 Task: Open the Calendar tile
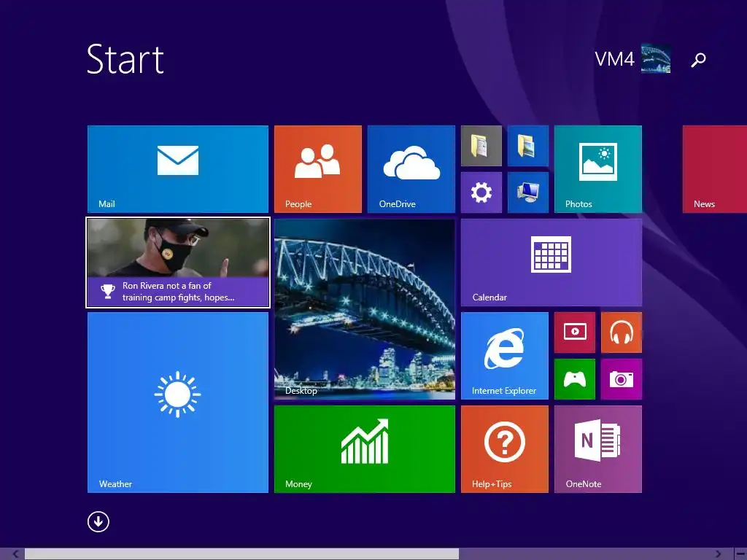551,262
